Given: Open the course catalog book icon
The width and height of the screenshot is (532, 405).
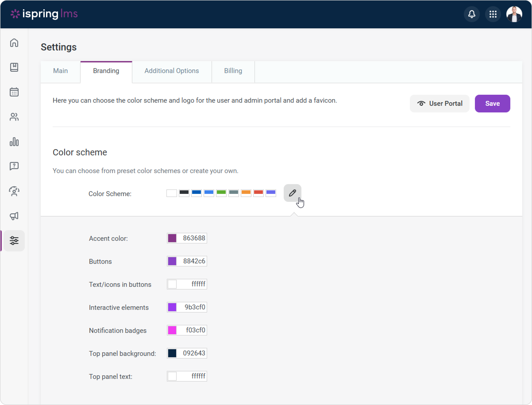Looking at the screenshot, I should click(x=14, y=67).
